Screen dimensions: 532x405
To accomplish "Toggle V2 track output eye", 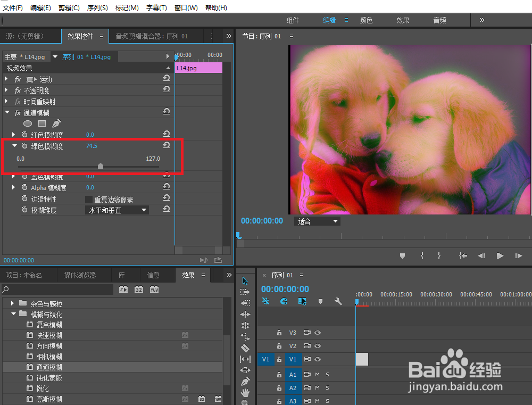I will (318, 346).
